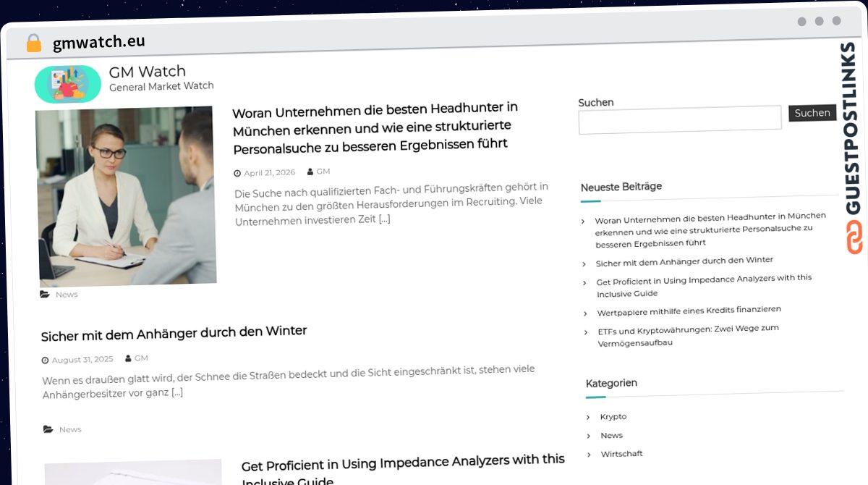The width and height of the screenshot is (868, 485).
Task: Open sidebar link Woran Unternehmen die besten Headhunter
Action: [710, 230]
